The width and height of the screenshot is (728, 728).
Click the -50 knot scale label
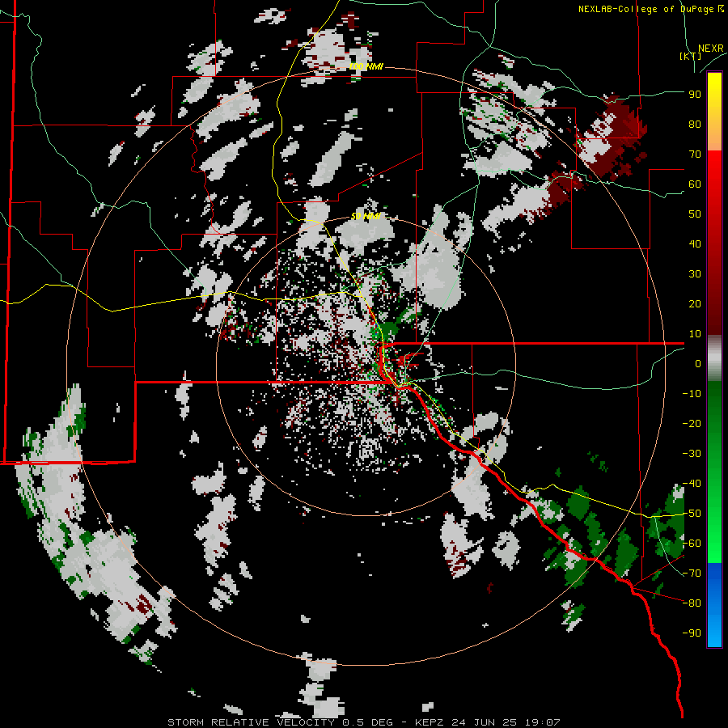point(692,514)
